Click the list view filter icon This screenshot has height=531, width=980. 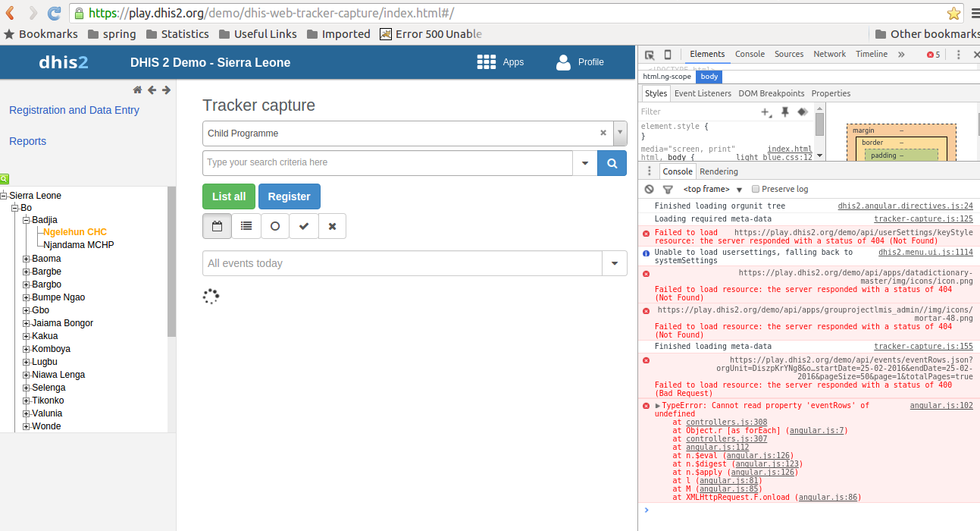point(246,226)
